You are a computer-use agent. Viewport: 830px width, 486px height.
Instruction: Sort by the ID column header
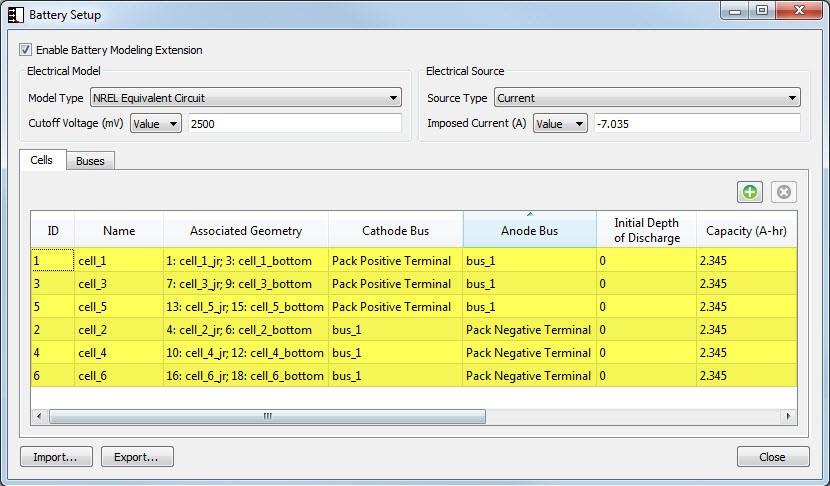[x=53, y=231]
